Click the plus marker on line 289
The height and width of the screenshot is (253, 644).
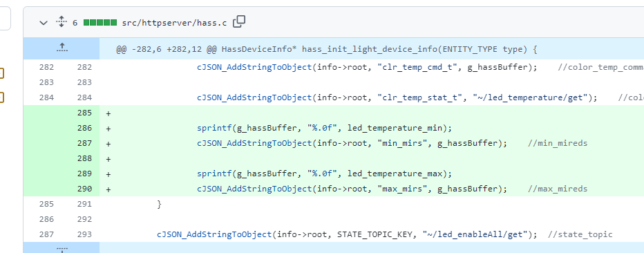(108, 174)
